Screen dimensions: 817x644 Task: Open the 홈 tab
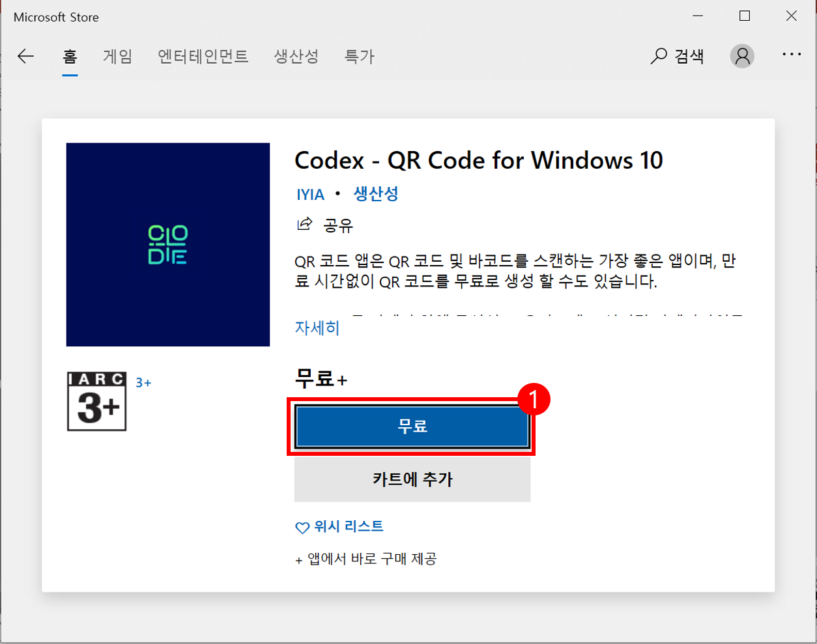[70, 57]
